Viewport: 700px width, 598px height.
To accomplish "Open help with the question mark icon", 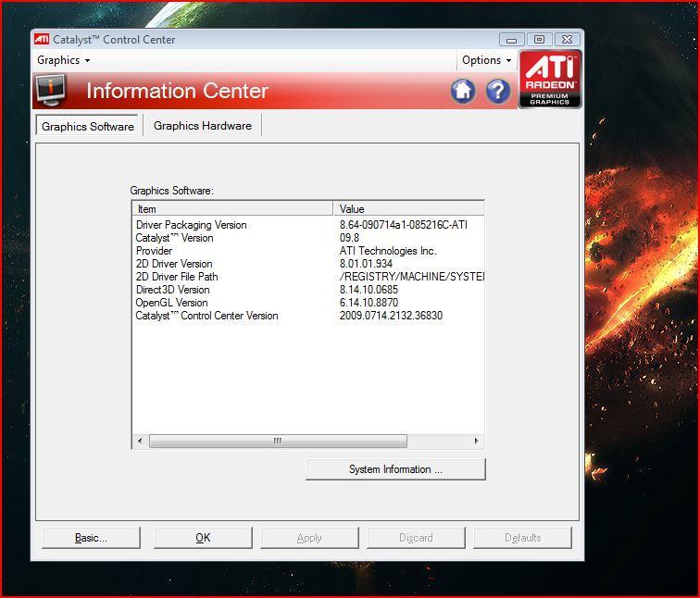I will (498, 91).
